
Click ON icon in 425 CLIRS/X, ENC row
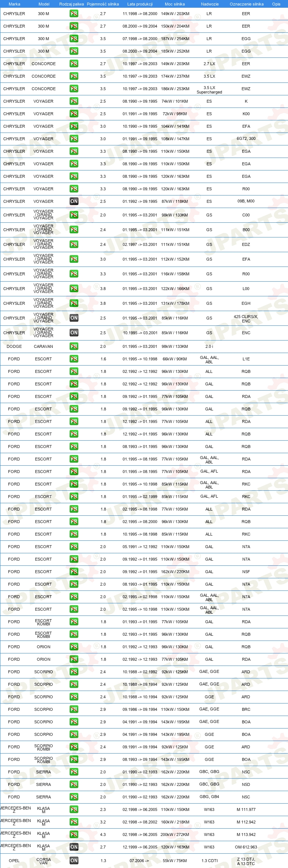tap(74, 318)
